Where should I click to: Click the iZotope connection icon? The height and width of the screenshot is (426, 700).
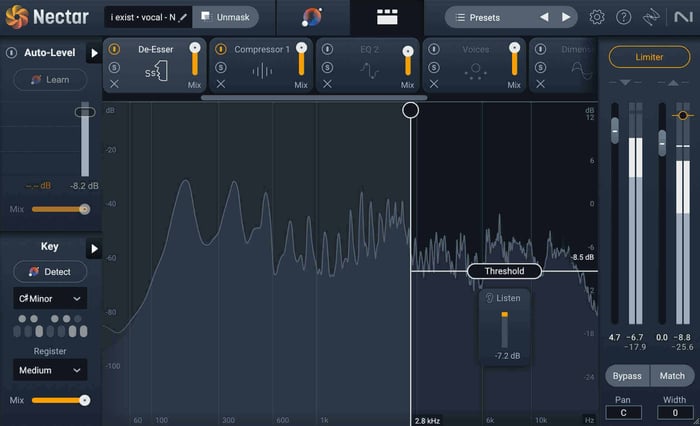(x=651, y=17)
